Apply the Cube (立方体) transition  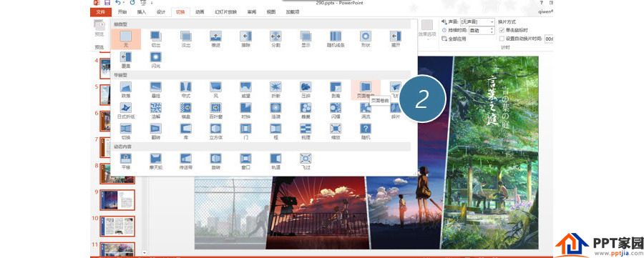coord(215,132)
